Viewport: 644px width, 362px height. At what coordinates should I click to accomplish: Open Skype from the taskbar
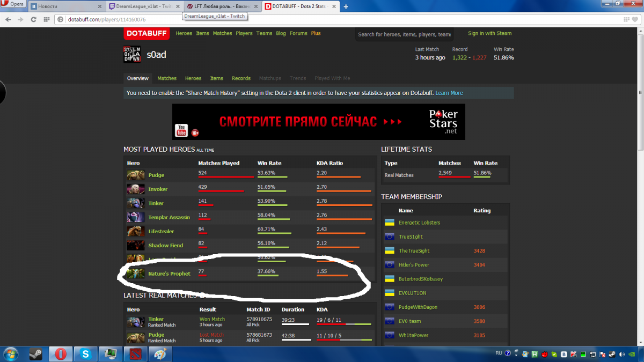click(86, 354)
